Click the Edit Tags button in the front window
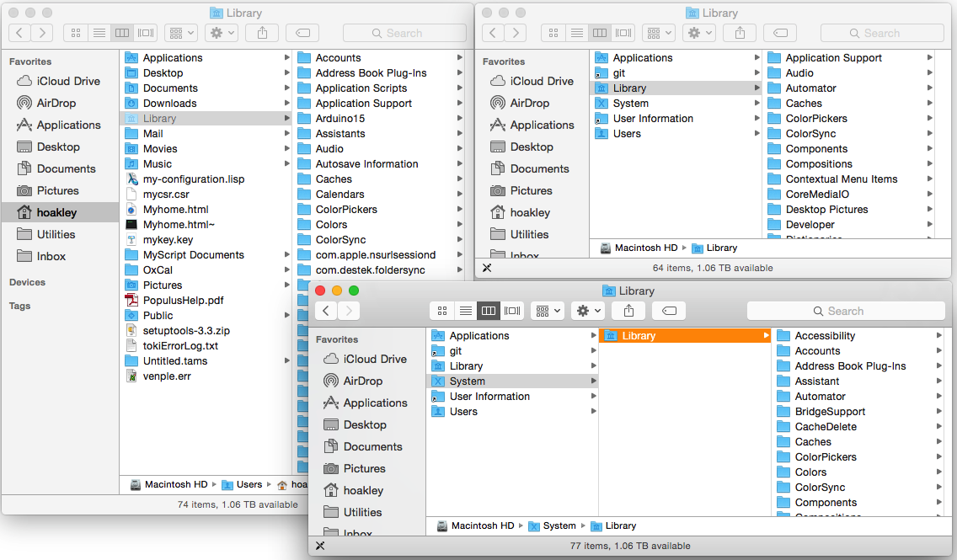The height and width of the screenshot is (560, 957). point(668,311)
